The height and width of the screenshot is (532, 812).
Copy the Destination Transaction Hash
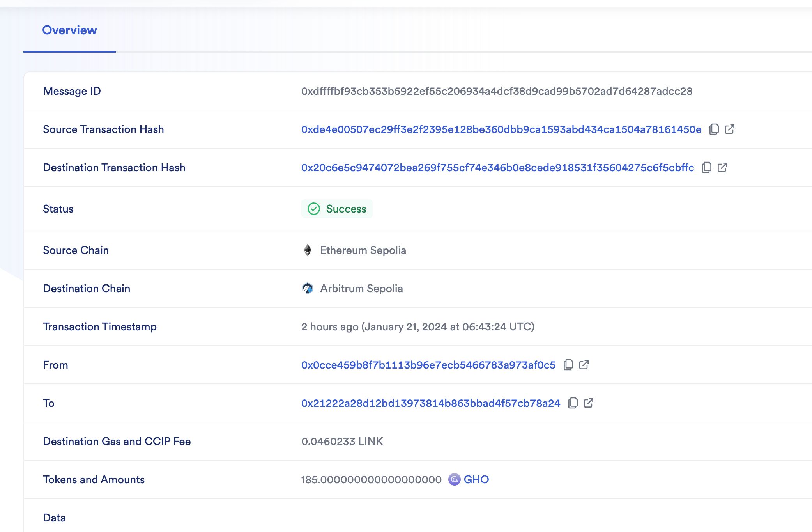pyautogui.click(x=706, y=167)
